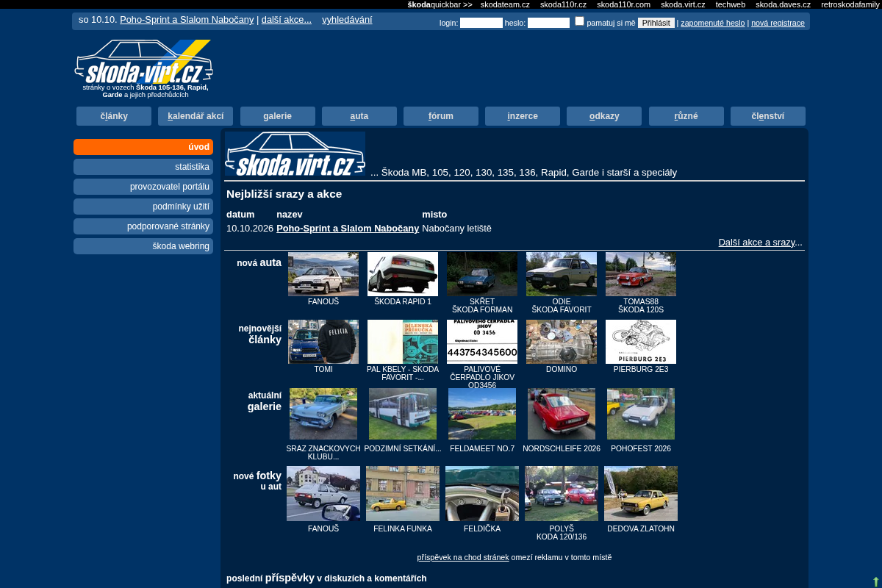Click the skoda-virt.cz site logo
This screenshot has height=588, width=882.
(x=143, y=62)
